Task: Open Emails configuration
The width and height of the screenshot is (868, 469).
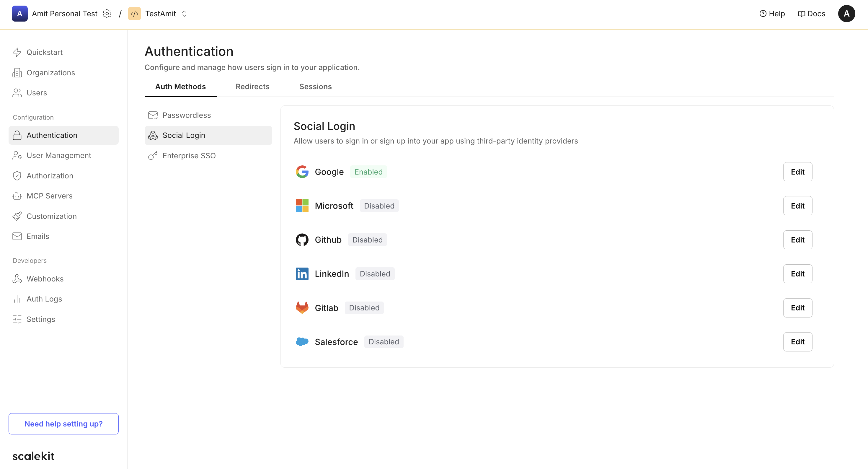Action: click(63, 236)
